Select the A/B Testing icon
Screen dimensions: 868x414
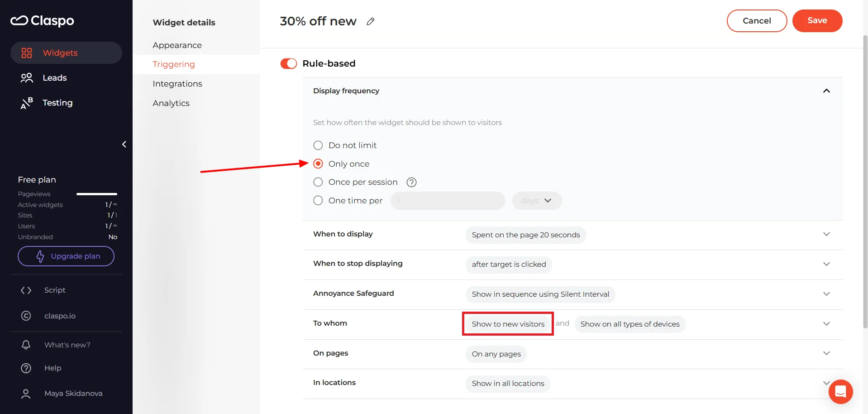pos(27,103)
